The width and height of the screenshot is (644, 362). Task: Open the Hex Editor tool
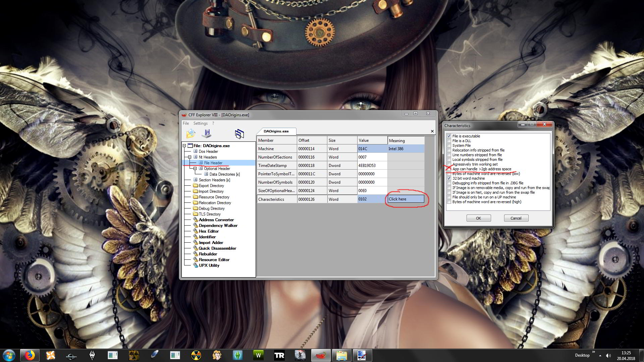pyautogui.click(x=208, y=231)
